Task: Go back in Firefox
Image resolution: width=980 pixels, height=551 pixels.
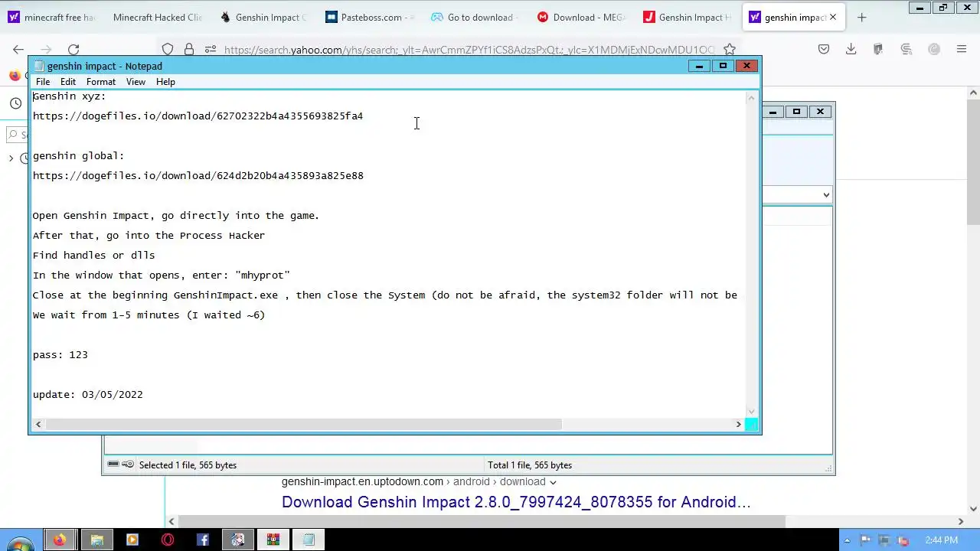Action: [x=18, y=49]
